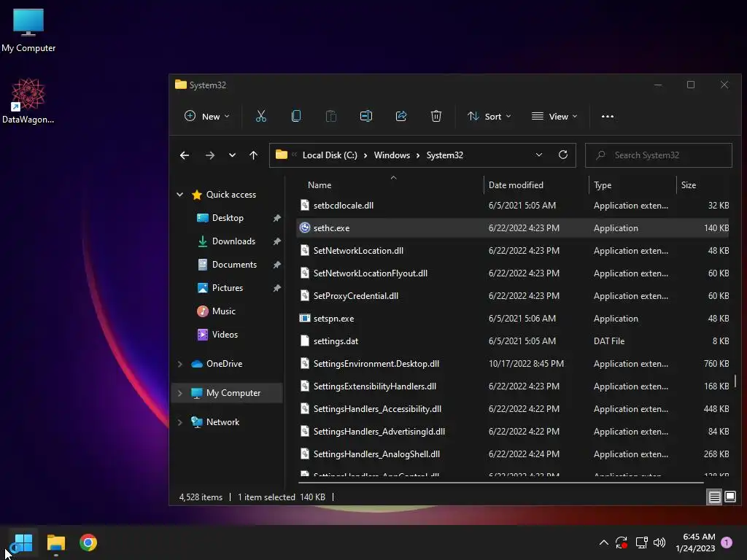The image size is (747, 560).
Task: Click System32 in the address breadcrumb
Action: (x=444, y=155)
